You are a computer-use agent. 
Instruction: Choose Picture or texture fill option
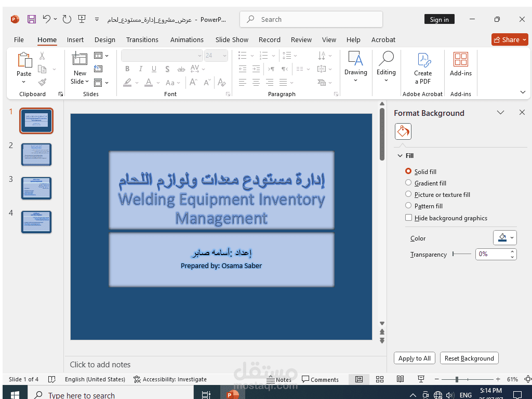[408, 194]
